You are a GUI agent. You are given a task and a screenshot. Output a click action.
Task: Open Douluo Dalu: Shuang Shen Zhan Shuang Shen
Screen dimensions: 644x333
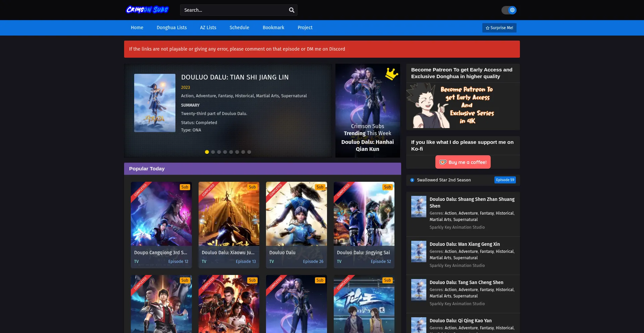click(472, 203)
